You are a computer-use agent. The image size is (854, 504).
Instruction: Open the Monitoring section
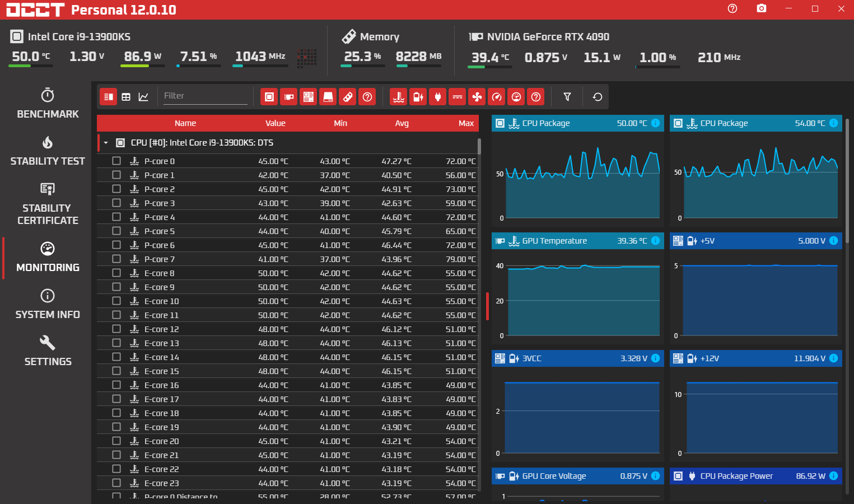(48, 257)
